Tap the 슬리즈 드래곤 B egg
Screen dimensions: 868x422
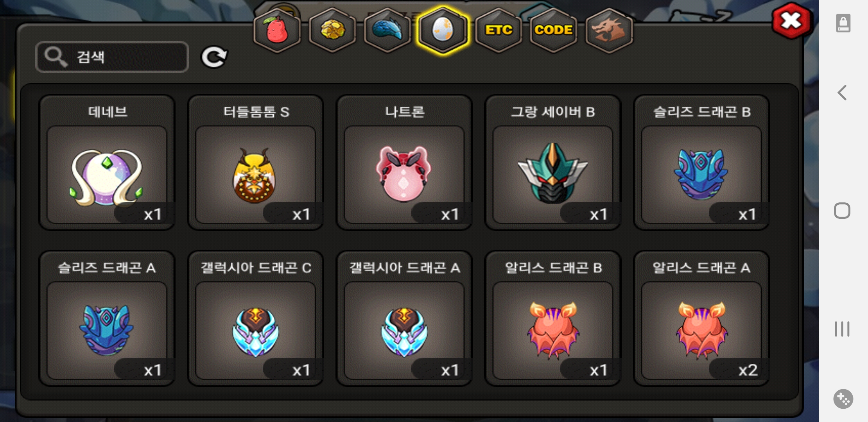[x=701, y=162]
